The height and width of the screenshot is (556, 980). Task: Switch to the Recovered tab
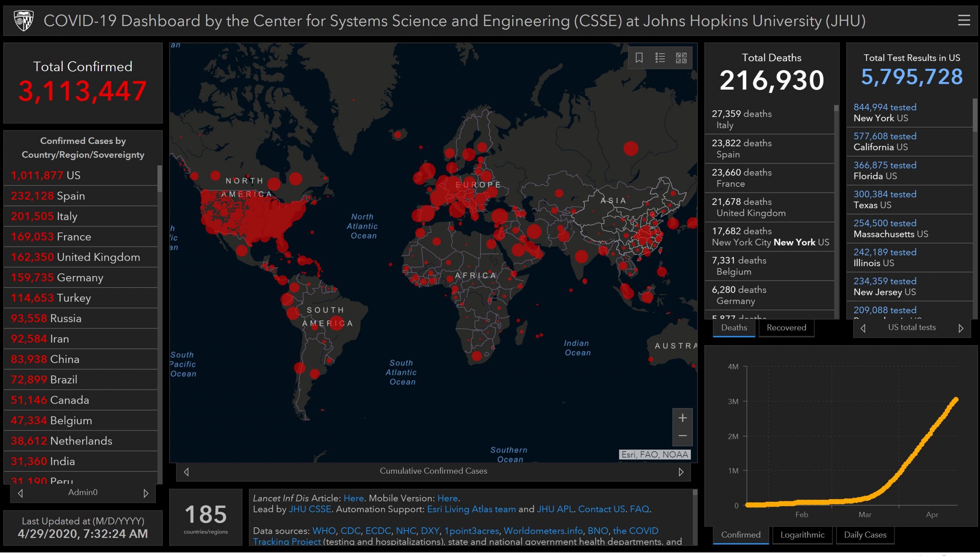(786, 328)
